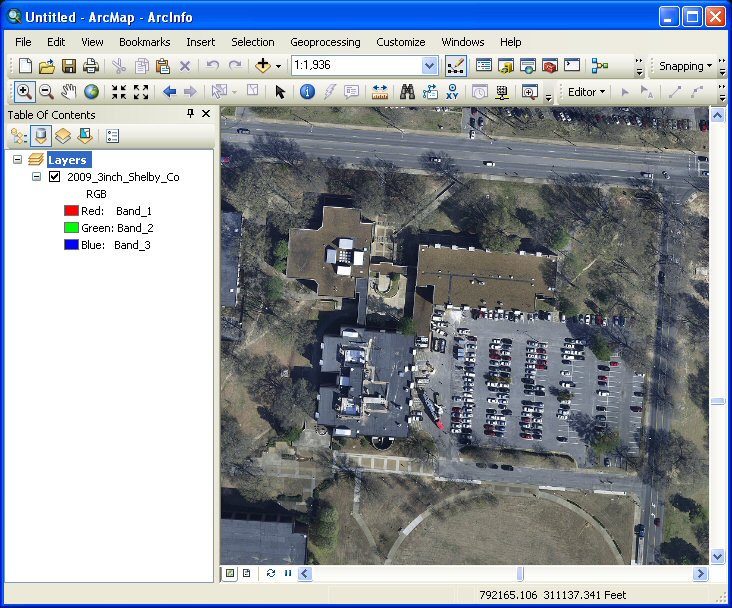Switch TOC to List By Drawing Order
Image resolution: width=732 pixels, height=608 pixels.
pos(18,136)
